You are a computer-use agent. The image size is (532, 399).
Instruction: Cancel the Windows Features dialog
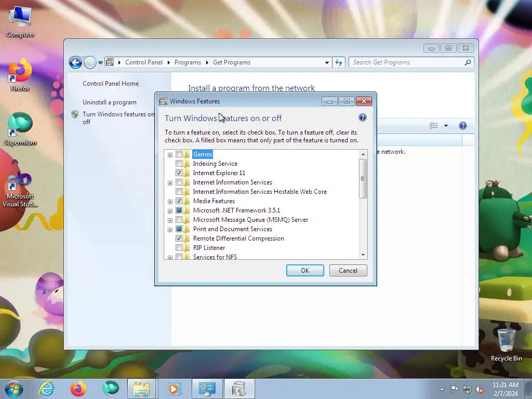pos(348,270)
